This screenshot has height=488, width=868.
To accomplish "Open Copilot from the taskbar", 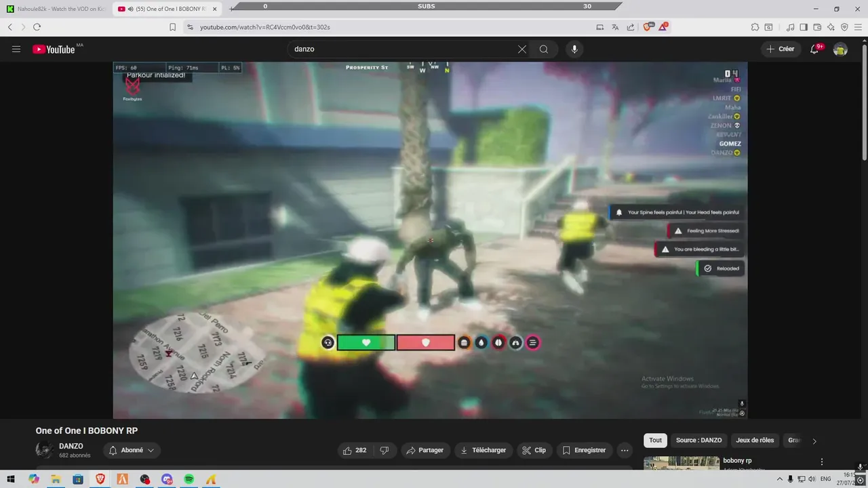I will [33, 479].
